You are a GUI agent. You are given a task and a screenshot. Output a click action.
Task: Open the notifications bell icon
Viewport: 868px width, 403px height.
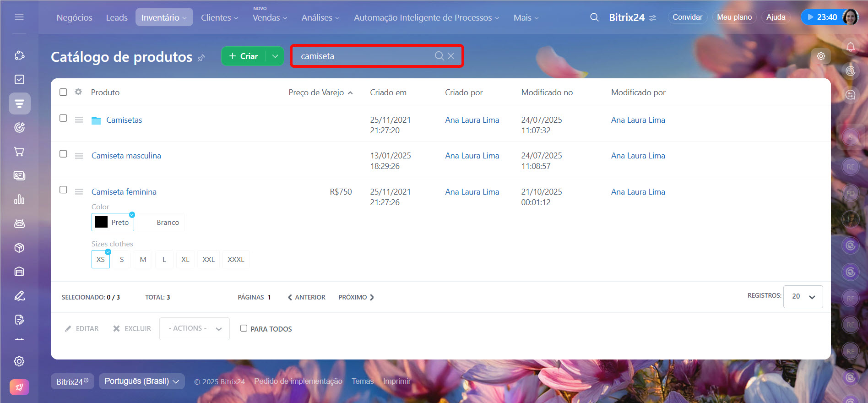tap(850, 47)
